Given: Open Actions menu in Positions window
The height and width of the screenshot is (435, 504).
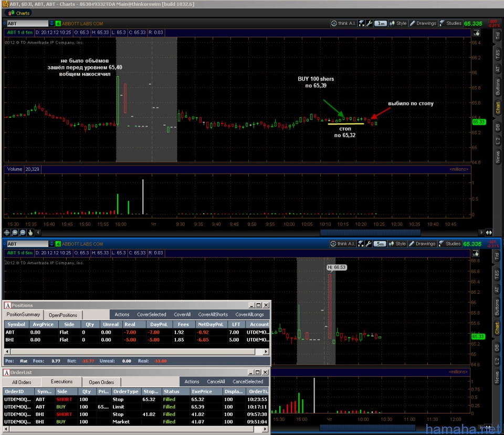Looking at the screenshot, I should pyautogui.click(x=122, y=315).
